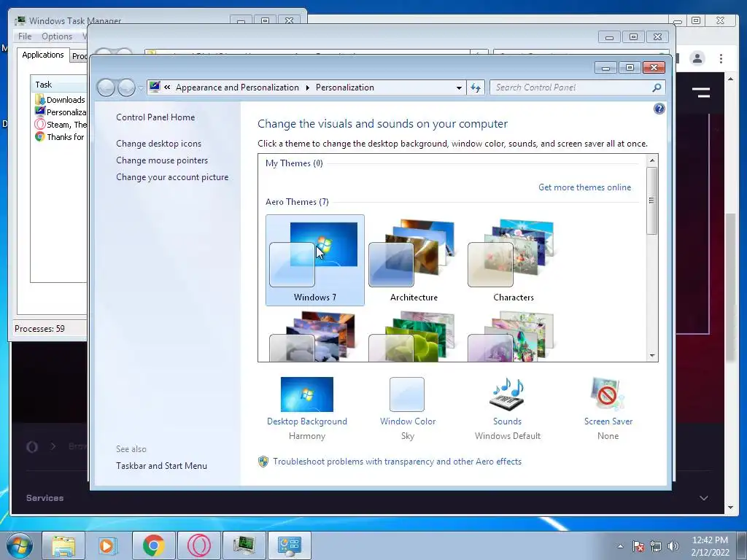Open Google Chrome from taskbar
747x560 pixels.
point(153,545)
